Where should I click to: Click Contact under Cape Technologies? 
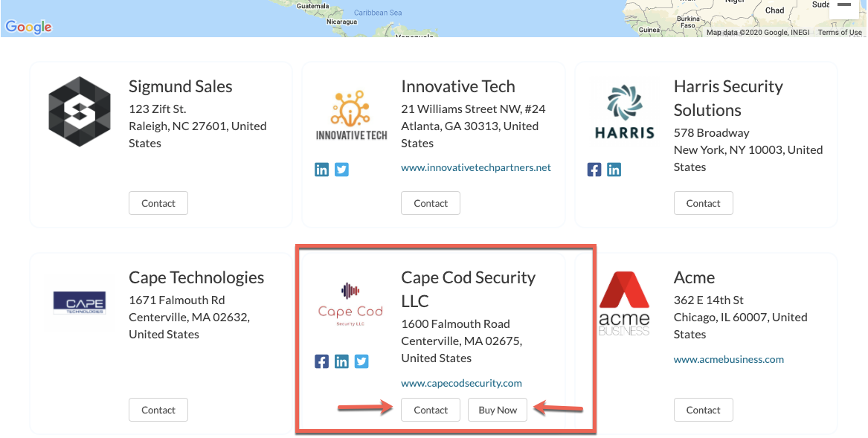tap(158, 410)
